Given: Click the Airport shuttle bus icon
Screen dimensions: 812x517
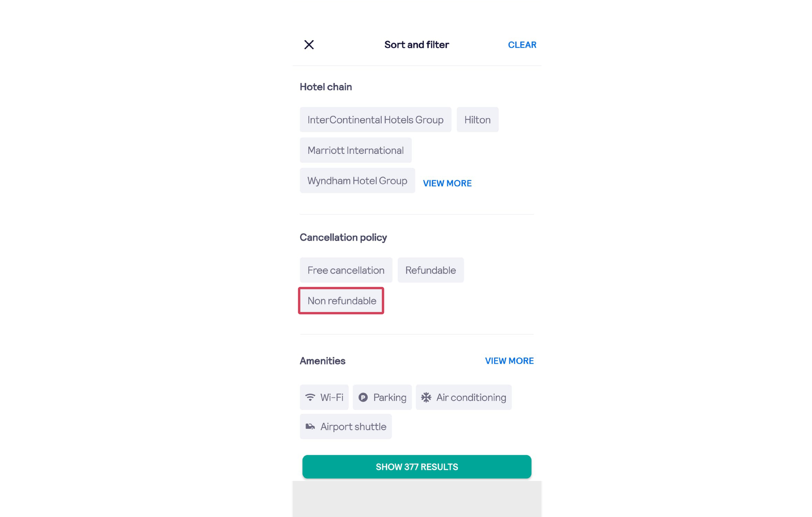Looking at the screenshot, I should [310, 426].
